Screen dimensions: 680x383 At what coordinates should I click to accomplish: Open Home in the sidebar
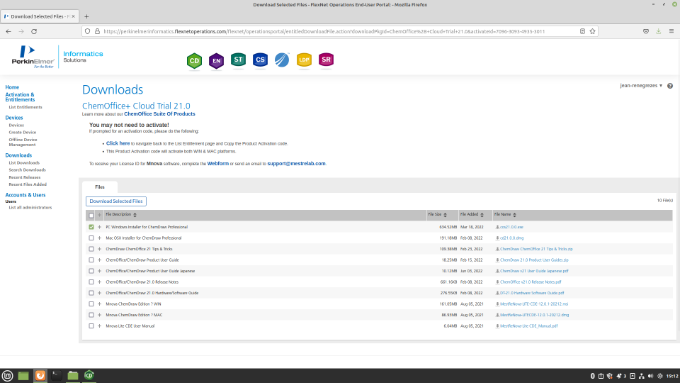coord(12,87)
